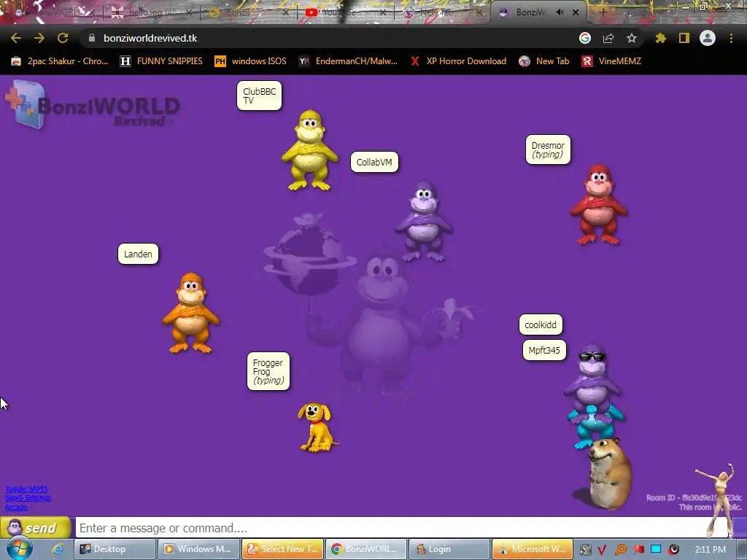Click the red V tray icon
Screen dimensions: 747x560
point(602,550)
